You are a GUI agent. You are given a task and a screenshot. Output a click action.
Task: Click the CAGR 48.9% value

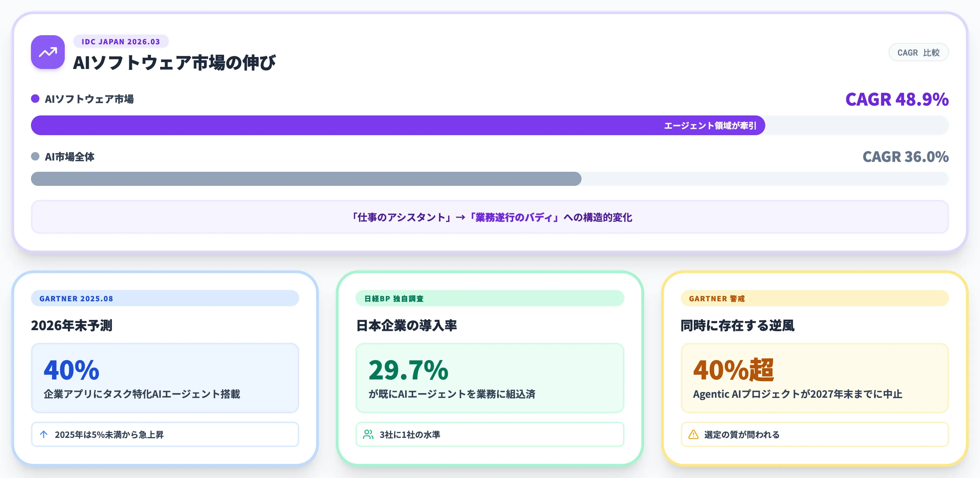point(897,99)
